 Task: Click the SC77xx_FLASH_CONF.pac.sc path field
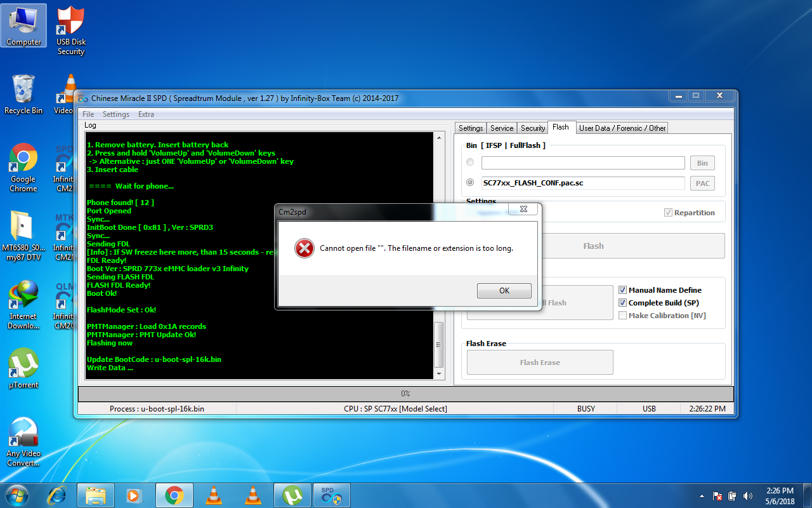tap(583, 183)
